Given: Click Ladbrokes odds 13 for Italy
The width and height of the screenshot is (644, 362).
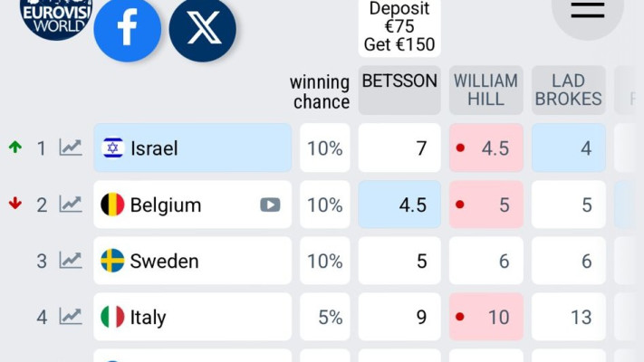Looking at the screenshot, I should 568,317.
